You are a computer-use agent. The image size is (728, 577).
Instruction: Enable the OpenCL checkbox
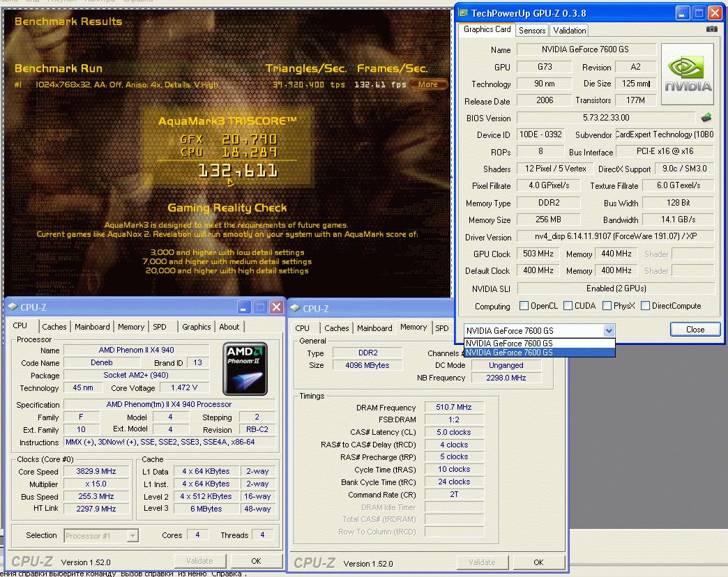(x=524, y=306)
